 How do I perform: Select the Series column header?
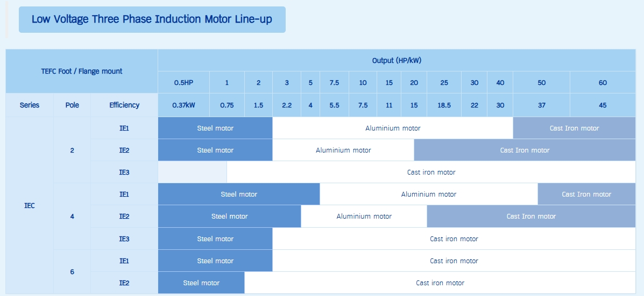[x=30, y=105]
